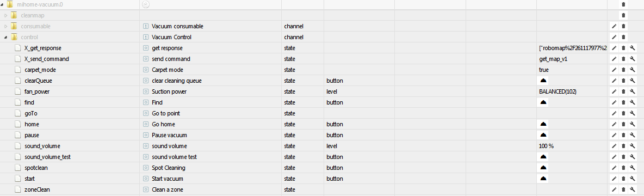Viewport: 644px width, 196px height.
Task: Edit the X_get_response state
Action: 614,48
